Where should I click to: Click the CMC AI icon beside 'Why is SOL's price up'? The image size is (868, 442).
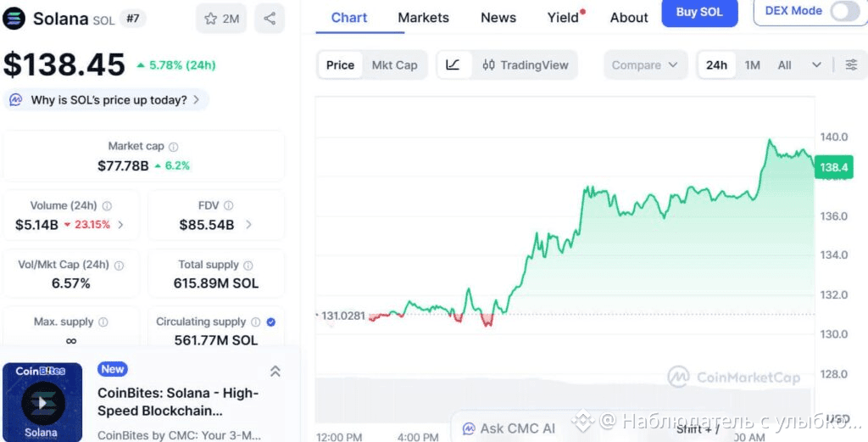(16, 100)
